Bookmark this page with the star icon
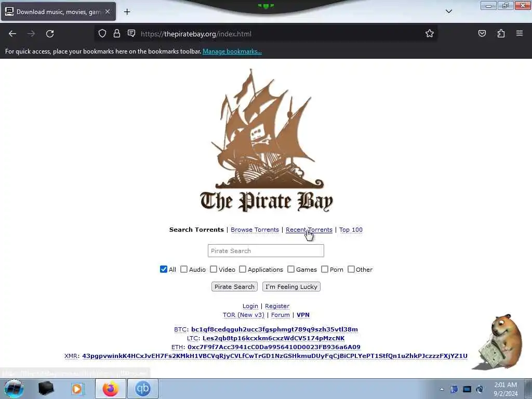532x399 pixels. coord(430,33)
